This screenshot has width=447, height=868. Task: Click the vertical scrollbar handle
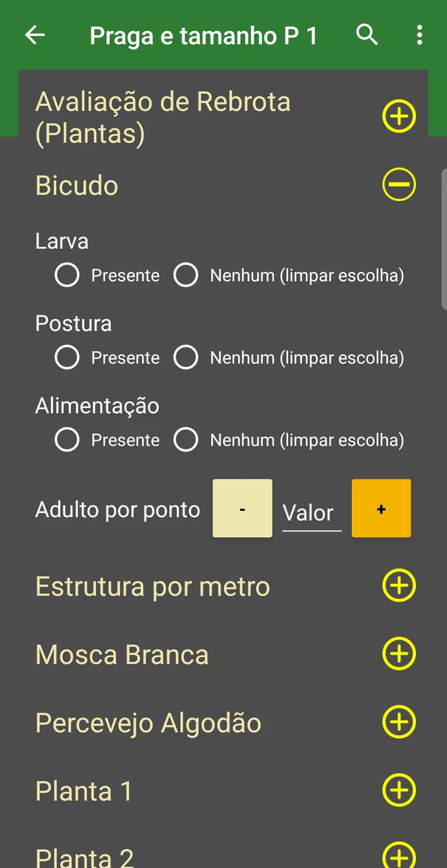click(x=444, y=239)
